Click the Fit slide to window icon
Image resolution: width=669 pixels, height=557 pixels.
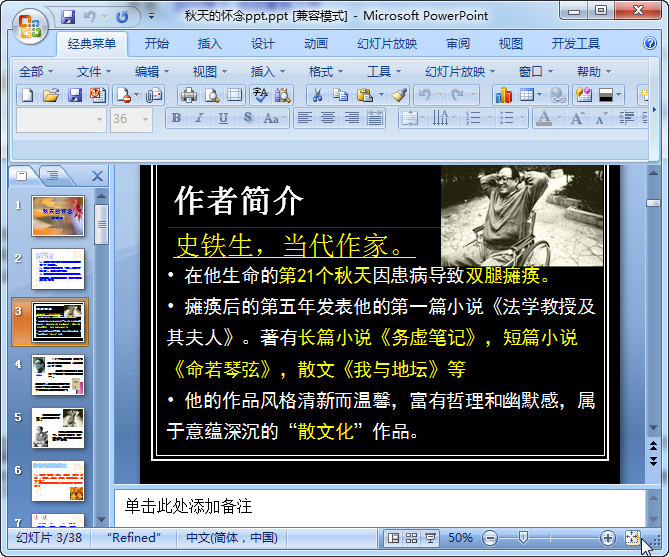632,538
